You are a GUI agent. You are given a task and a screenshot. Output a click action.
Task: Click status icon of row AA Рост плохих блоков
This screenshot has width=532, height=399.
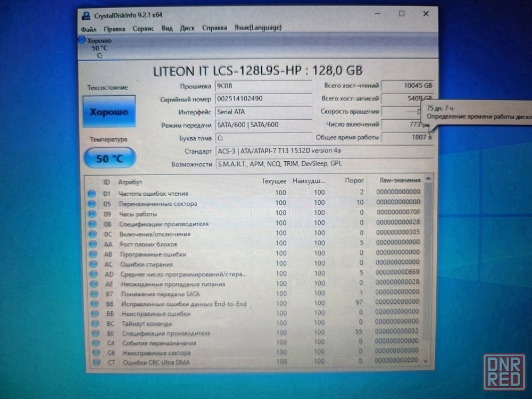click(93, 244)
